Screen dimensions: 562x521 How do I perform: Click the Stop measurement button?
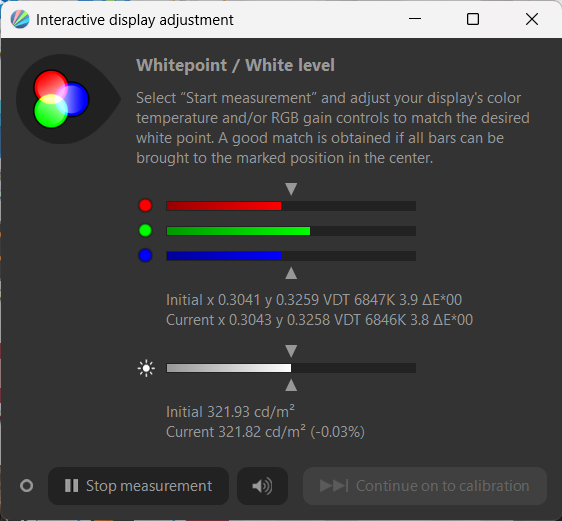pos(138,486)
